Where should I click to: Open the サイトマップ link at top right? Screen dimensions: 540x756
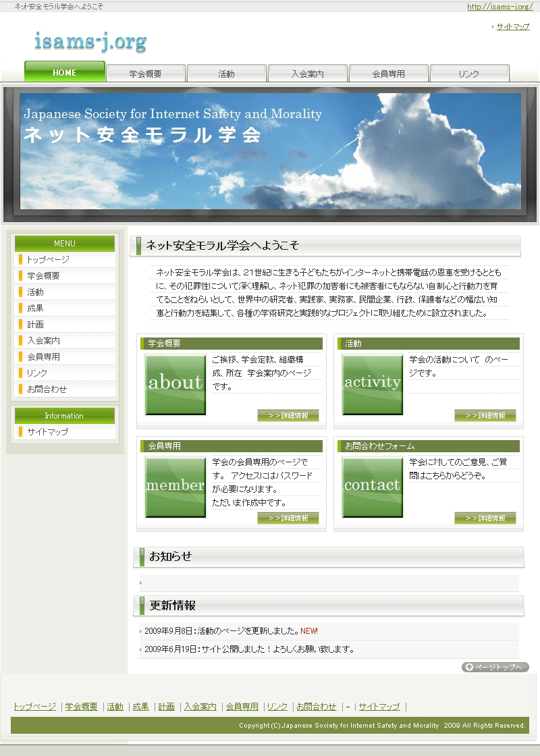[513, 27]
